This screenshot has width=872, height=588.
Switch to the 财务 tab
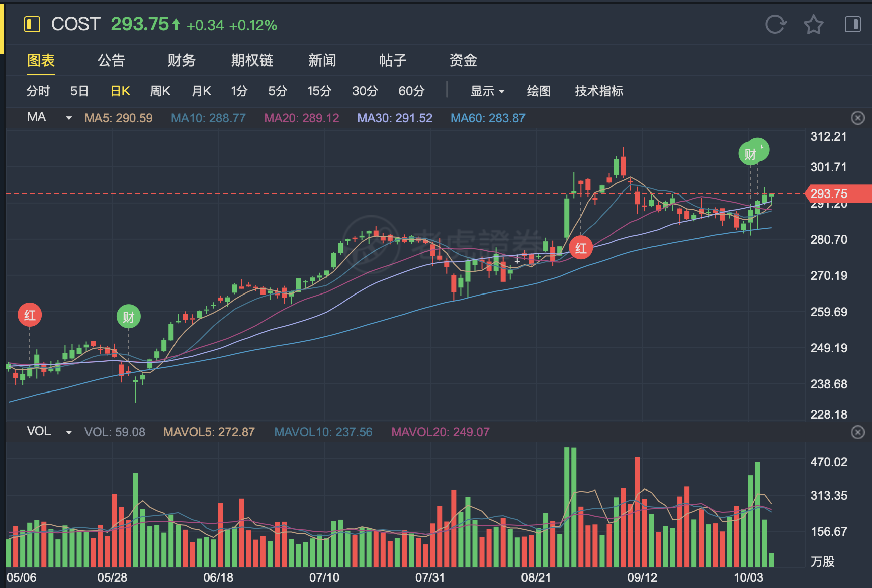pyautogui.click(x=182, y=60)
